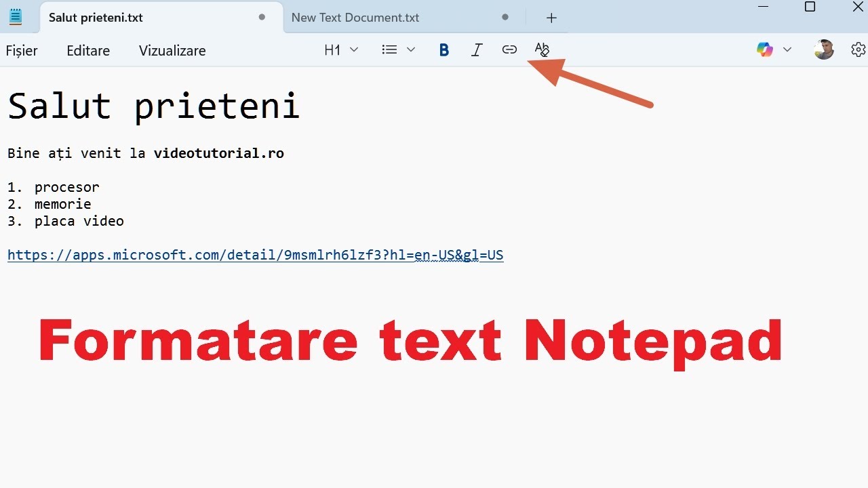Switch to New Text Document.txt tab
Viewport: 868px width, 488px height.
click(404, 18)
